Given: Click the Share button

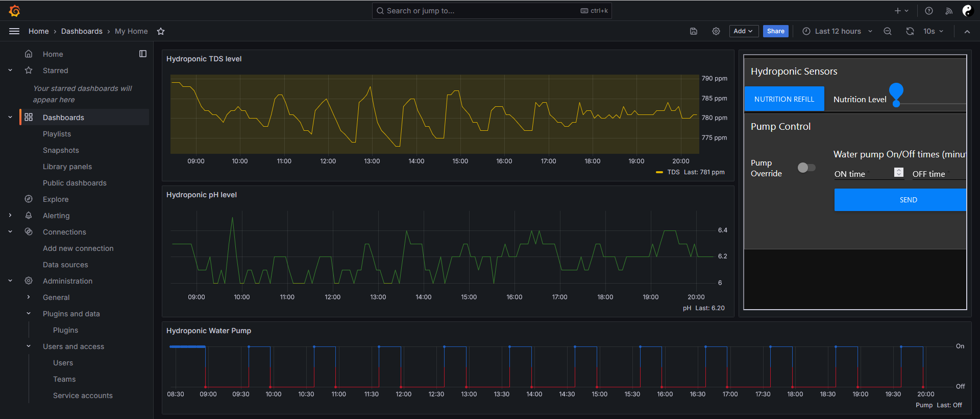Looking at the screenshot, I should [x=776, y=31].
